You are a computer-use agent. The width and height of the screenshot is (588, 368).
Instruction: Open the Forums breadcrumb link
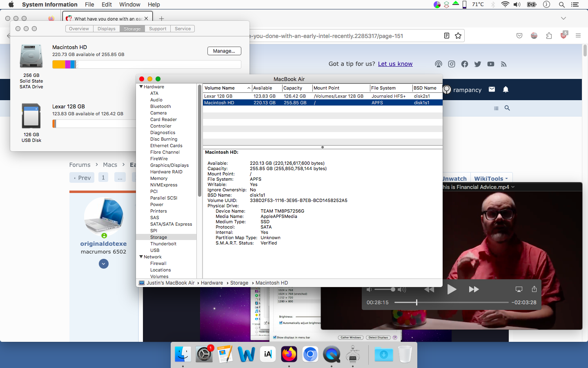80,165
